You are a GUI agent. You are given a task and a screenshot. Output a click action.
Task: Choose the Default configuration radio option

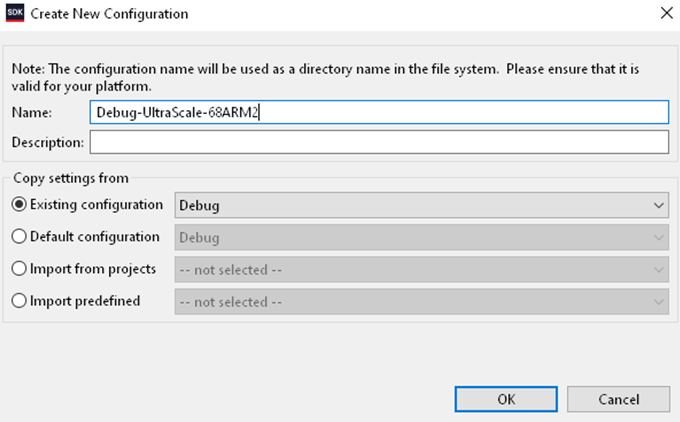(x=18, y=237)
